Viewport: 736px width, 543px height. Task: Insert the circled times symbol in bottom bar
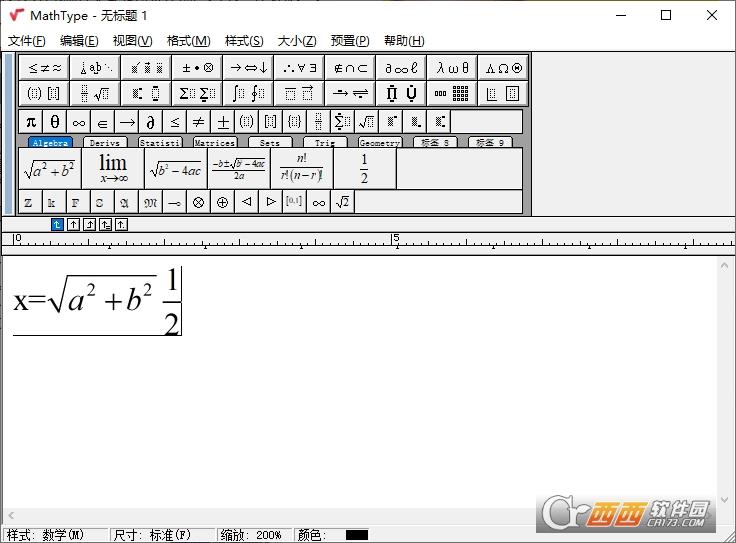click(x=199, y=202)
